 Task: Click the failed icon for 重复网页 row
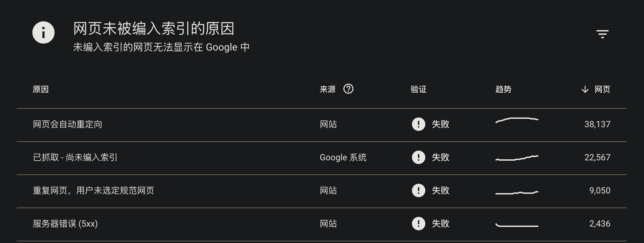[418, 190]
